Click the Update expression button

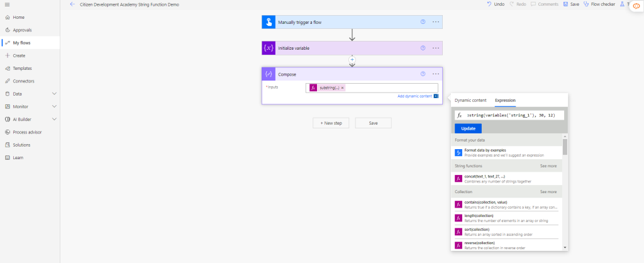(468, 128)
